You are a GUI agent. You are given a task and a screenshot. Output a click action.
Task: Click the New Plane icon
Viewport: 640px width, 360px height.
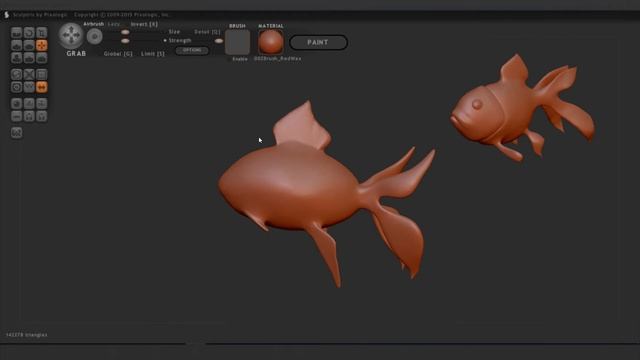coord(29,104)
